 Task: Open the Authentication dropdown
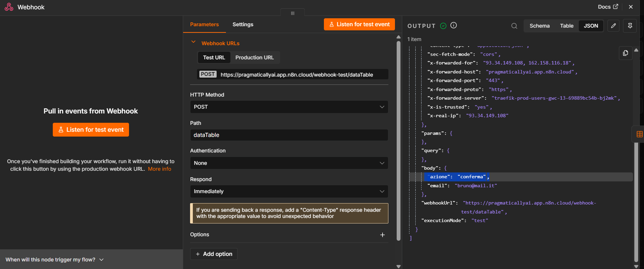coord(289,163)
